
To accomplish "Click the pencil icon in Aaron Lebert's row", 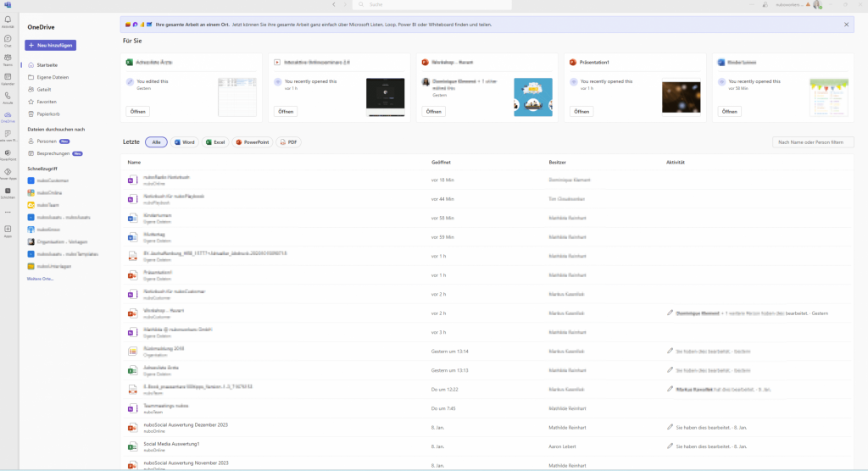I will [x=670, y=446].
